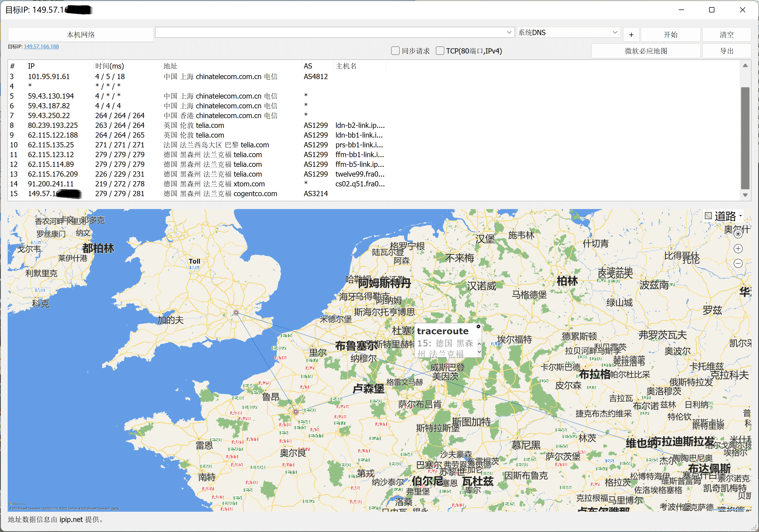
Task: Select hop 8 row 80.239.193.225
Action: click(x=197, y=125)
